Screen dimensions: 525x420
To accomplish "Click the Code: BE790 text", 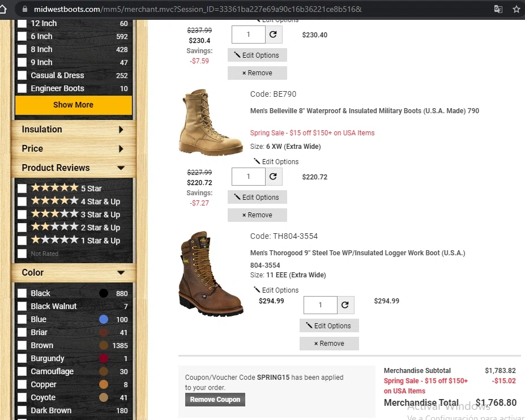I will (x=273, y=95).
